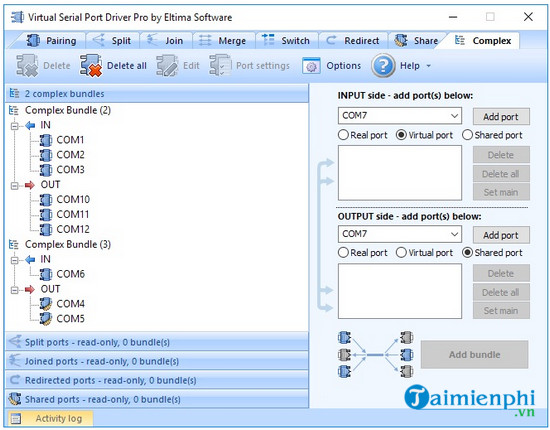Viewport: 550px width, 430px height.
Task: Click INPUT side Set main button
Action: [x=501, y=192]
